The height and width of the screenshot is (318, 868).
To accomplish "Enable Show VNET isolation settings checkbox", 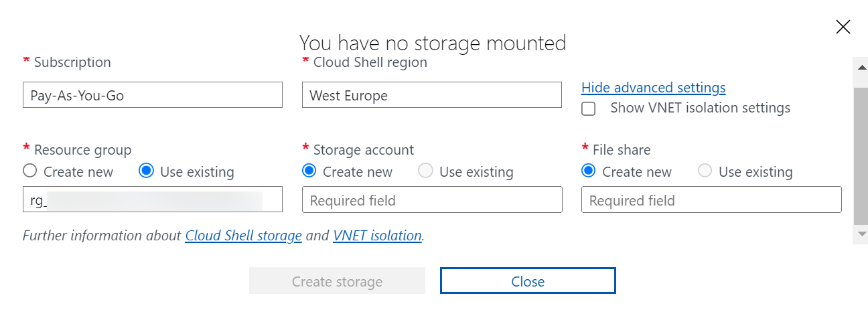I will click(x=589, y=109).
